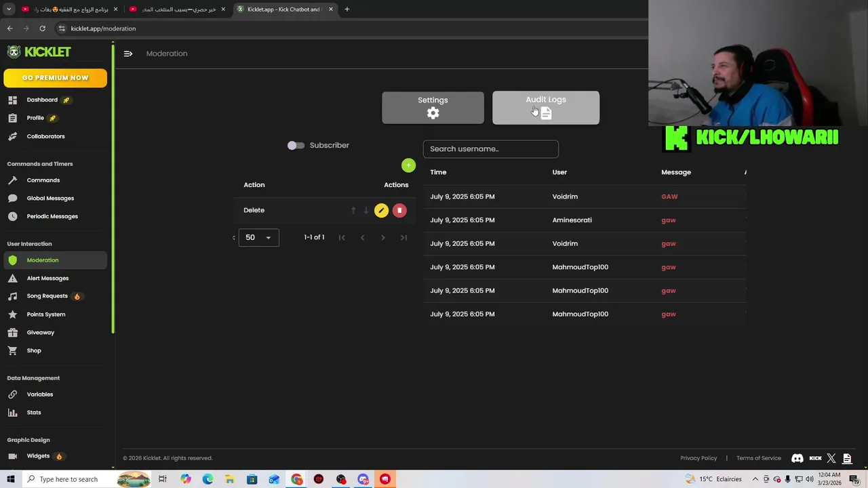Close the Kicklet.app browser tab

(331, 9)
